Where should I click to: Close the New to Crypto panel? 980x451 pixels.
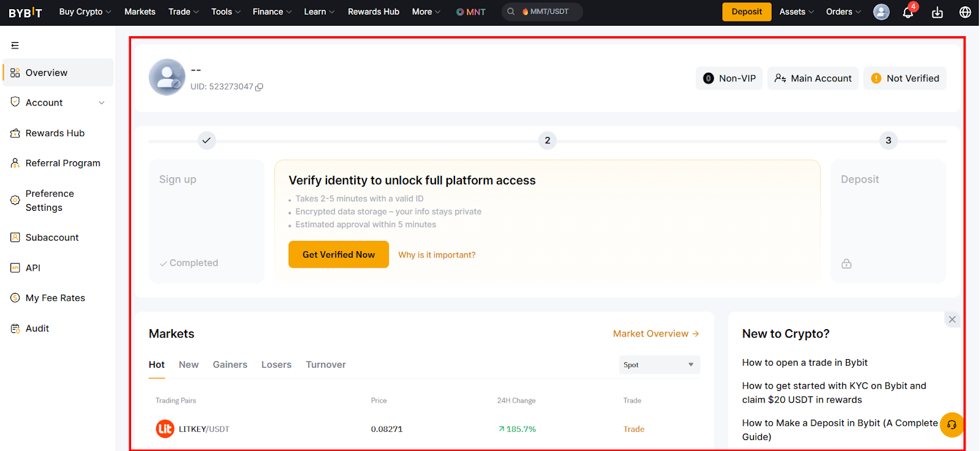click(x=952, y=319)
